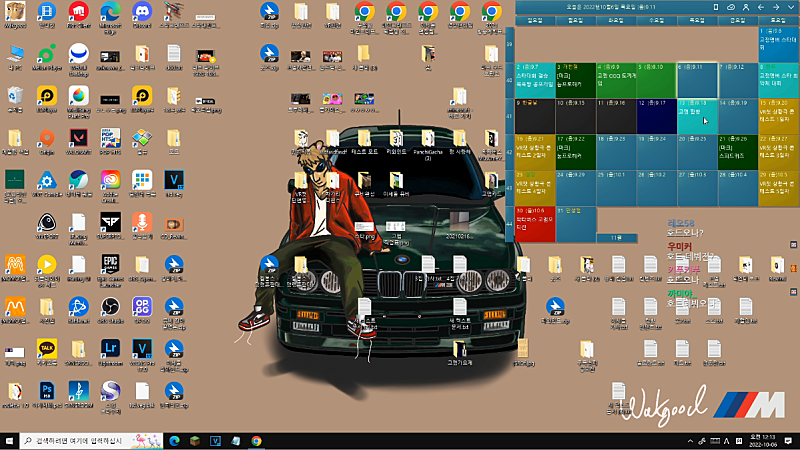Click the calendar widget cloud sync icon
800x450 pixels.
[730, 7]
